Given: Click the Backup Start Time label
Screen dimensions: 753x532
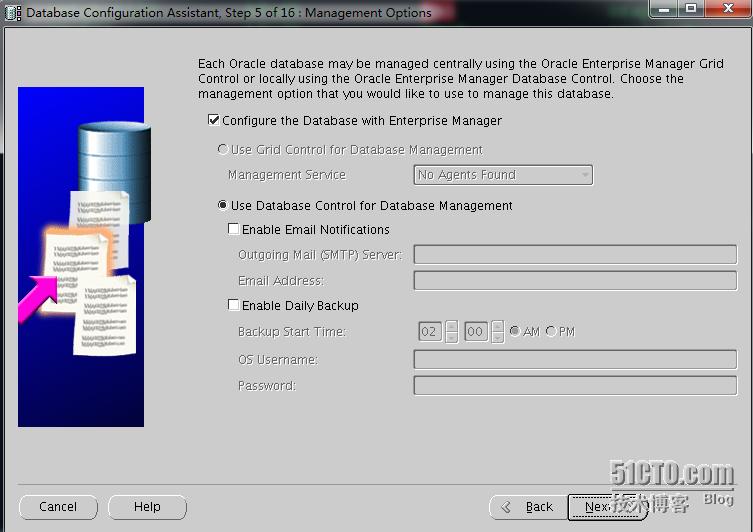Looking at the screenshot, I should (x=291, y=331).
